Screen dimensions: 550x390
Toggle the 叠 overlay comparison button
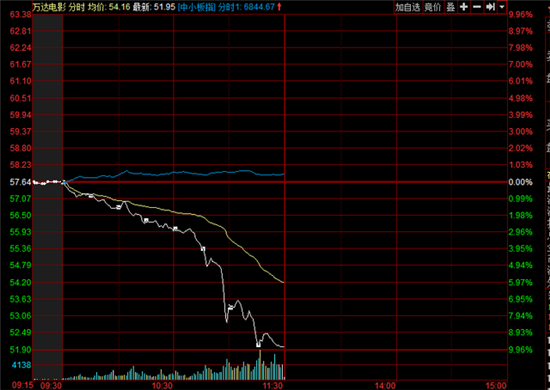[x=451, y=7]
